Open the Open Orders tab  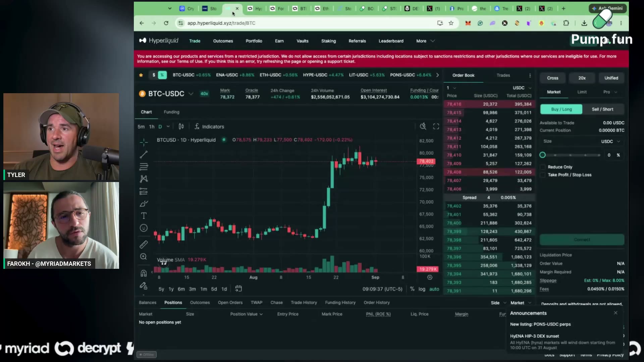(x=230, y=302)
